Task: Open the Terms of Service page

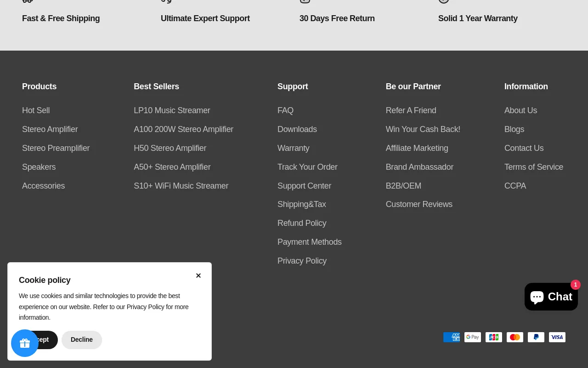Action: pyautogui.click(x=534, y=167)
